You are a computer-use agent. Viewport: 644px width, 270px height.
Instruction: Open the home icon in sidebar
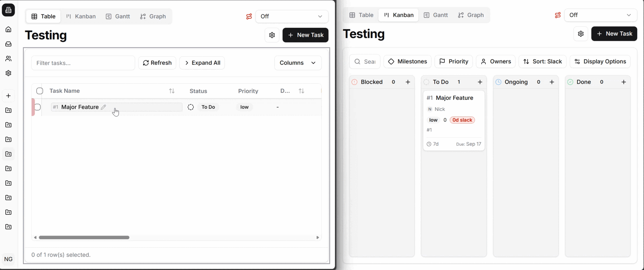pos(8,29)
